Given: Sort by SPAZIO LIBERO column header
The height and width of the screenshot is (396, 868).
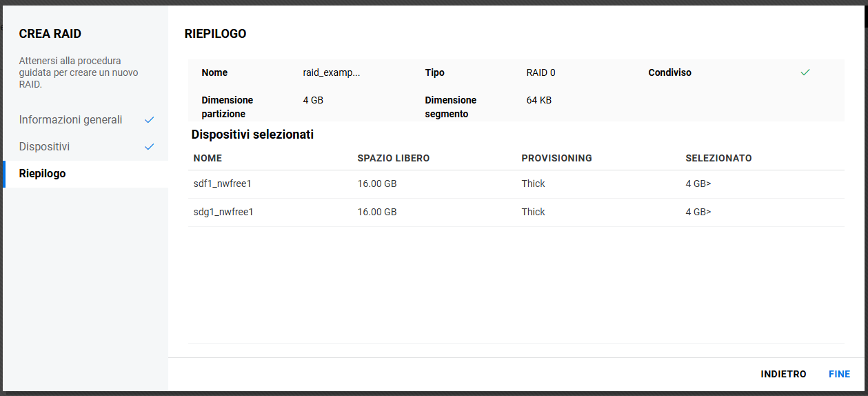Looking at the screenshot, I should pos(393,158).
